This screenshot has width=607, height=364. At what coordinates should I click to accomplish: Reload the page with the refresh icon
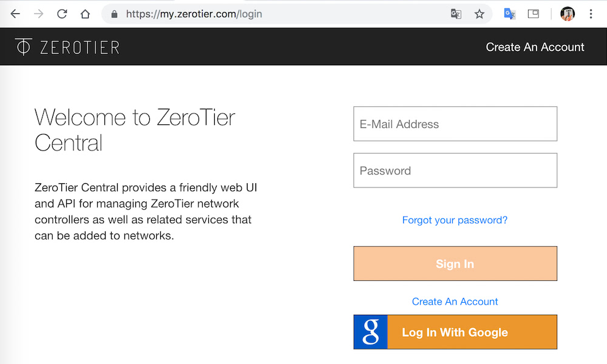click(x=62, y=14)
